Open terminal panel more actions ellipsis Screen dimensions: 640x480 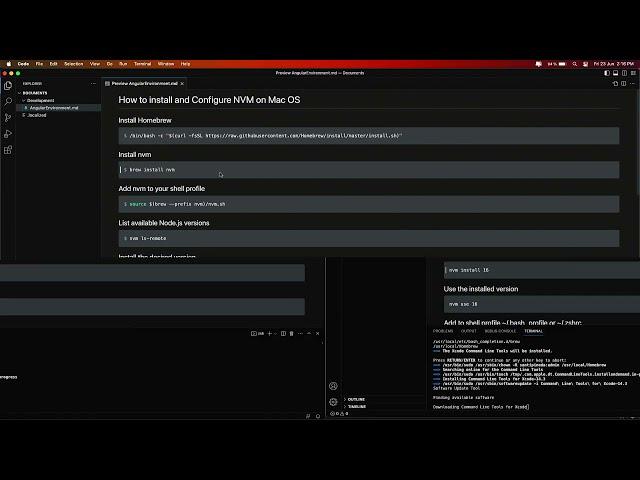click(x=300, y=333)
